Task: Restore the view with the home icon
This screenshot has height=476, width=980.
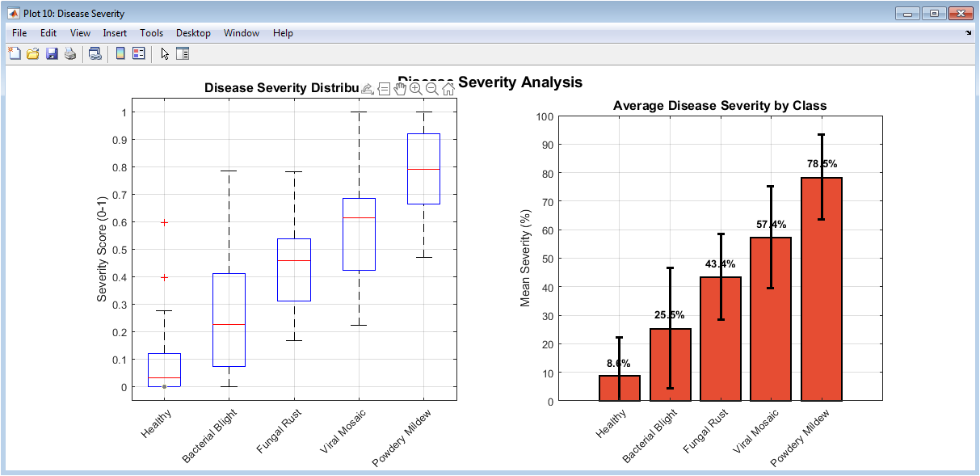Action: [x=448, y=89]
